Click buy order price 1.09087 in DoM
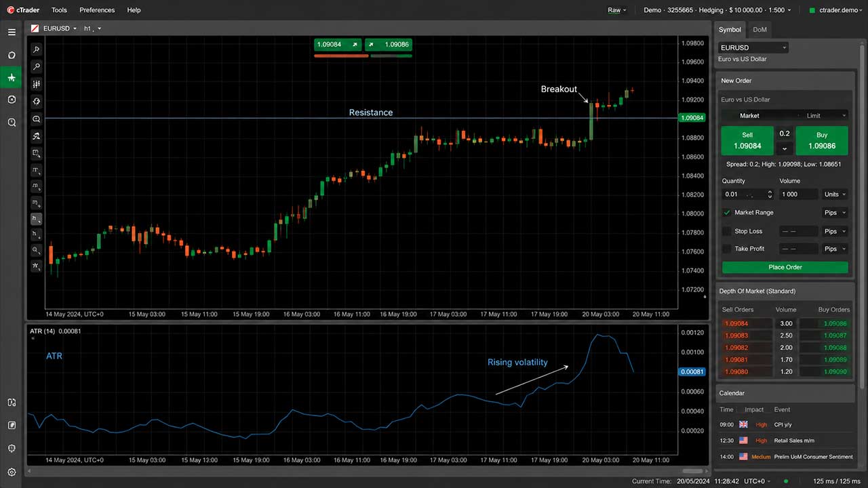Screen dimensions: 868x488 tap(835, 335)
